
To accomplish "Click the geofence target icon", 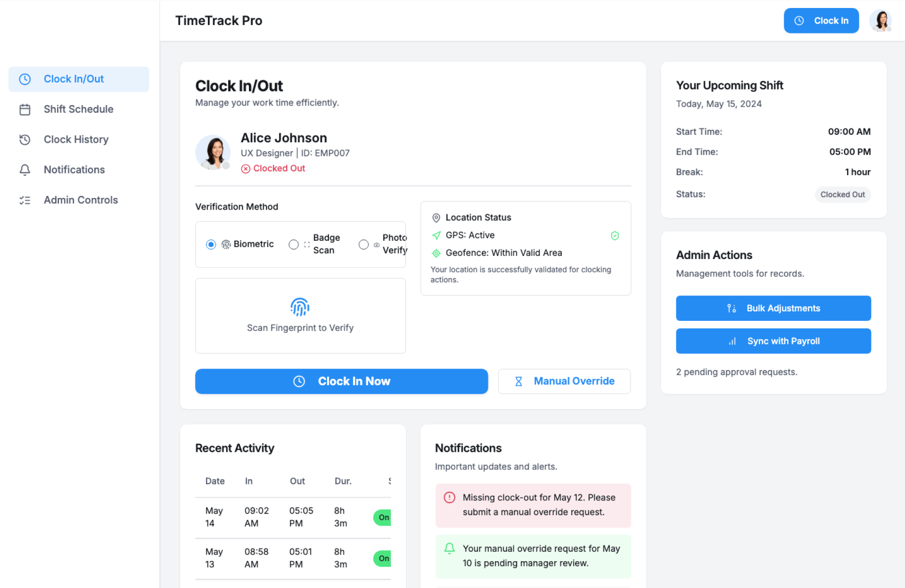I will tap(436, 253).
